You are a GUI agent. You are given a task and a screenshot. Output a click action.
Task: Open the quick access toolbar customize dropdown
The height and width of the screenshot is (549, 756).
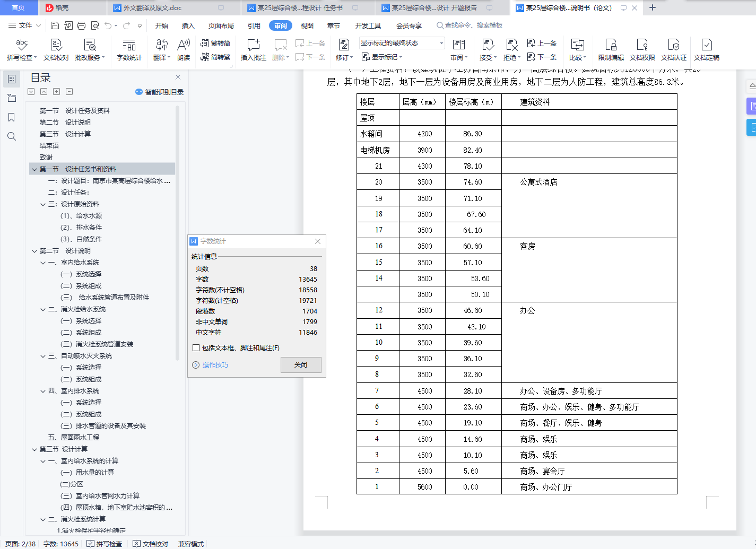coord(140,25)
